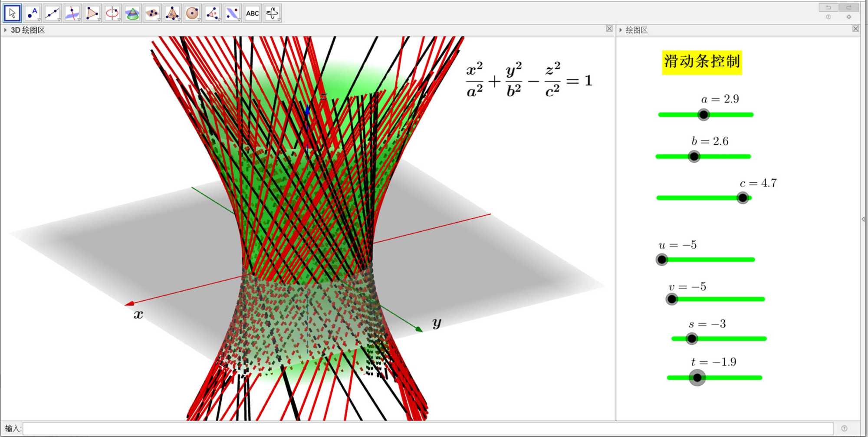Choose the Point tool
The width and height of the screenshot is (868, 437).
pyautogui.click(x=32, y=13)
